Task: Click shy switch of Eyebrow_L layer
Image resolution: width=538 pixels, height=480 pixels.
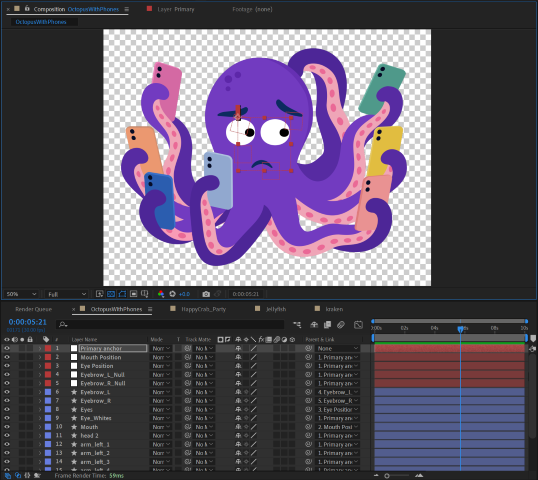Action: coord(238,392)
